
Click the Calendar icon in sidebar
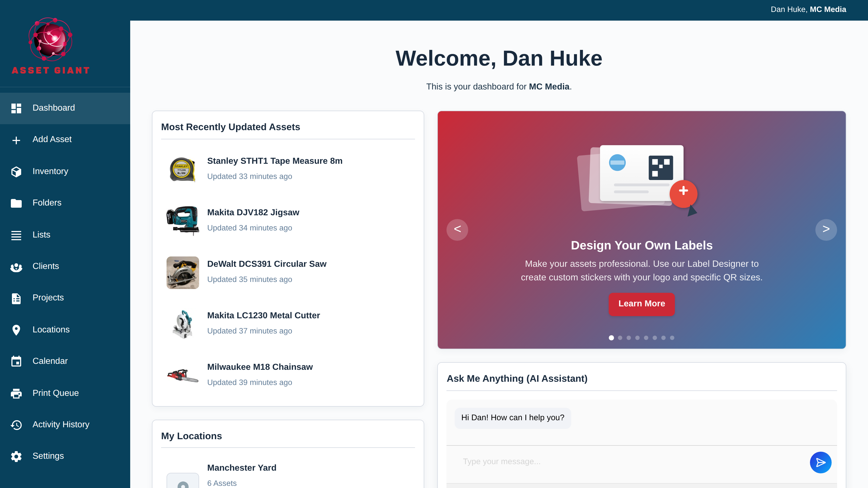coord(16,361)
